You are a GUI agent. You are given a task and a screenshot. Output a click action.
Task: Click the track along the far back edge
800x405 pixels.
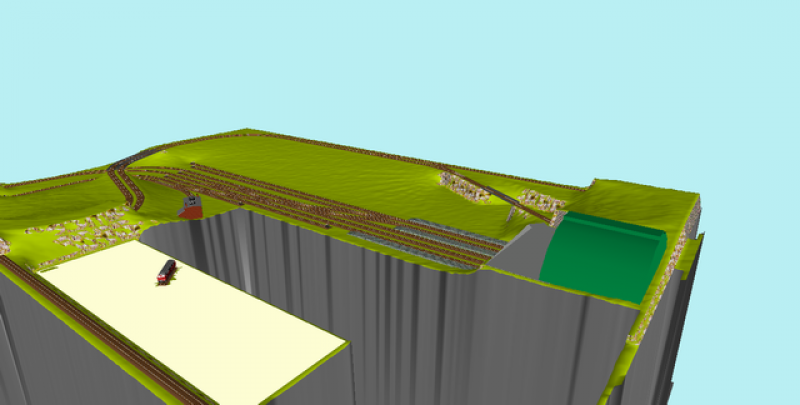(400, 155)
